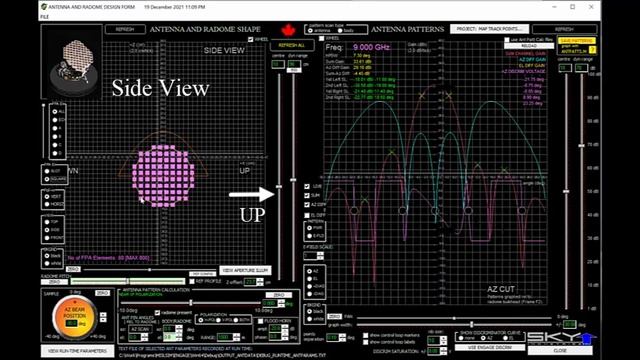Click the yellow SAVE PATTERNS button
Screen dimensions: 640x360
[x=577, y=41]
